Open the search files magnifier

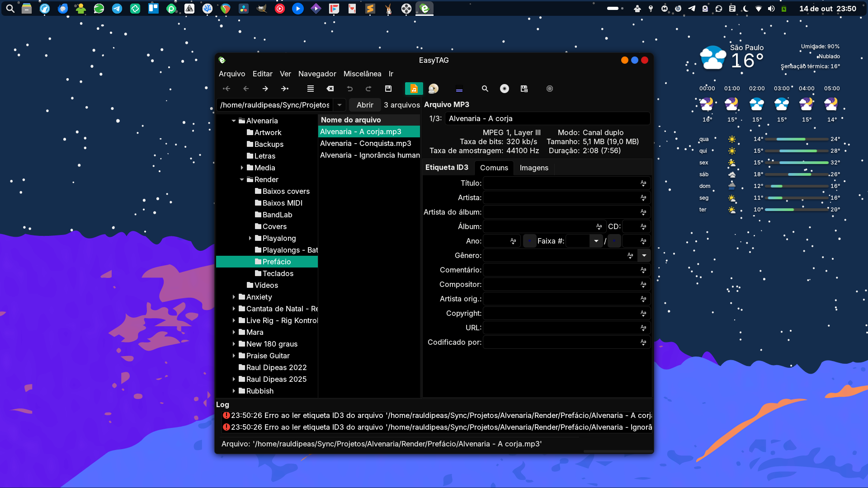pyautogui.click(x=485, y=89)
